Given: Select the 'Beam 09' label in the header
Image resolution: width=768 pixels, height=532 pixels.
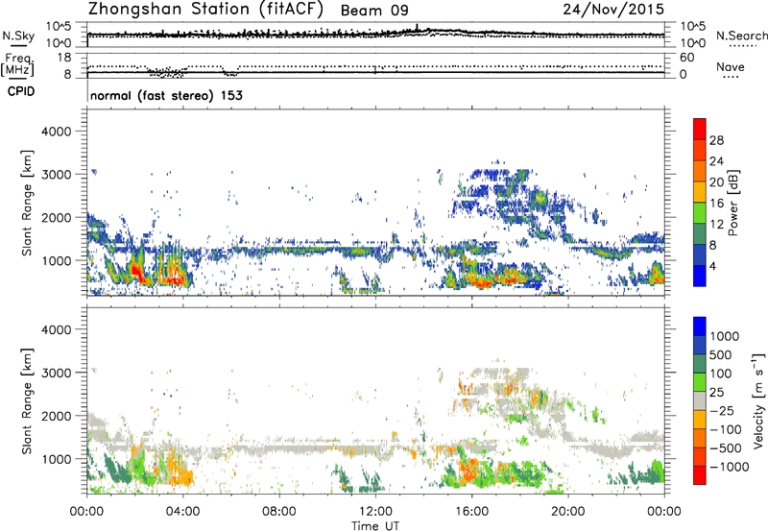Looking at the screenshot, I should (374, 11).
